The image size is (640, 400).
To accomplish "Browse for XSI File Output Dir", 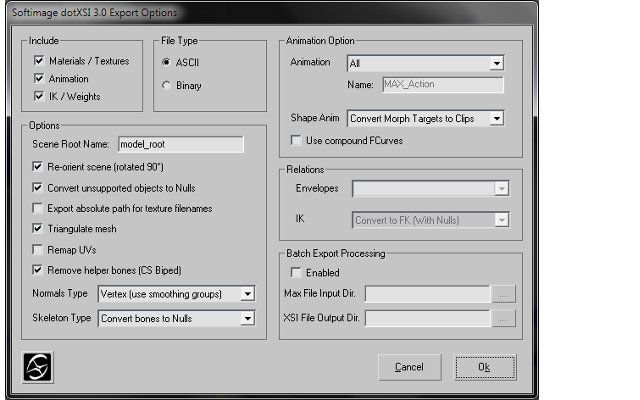I will 504,318.
